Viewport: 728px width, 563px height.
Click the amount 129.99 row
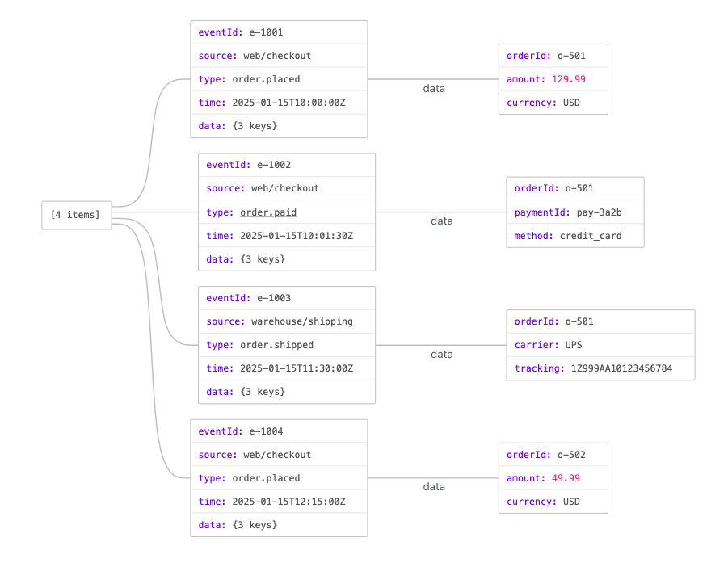click(553, 79)
